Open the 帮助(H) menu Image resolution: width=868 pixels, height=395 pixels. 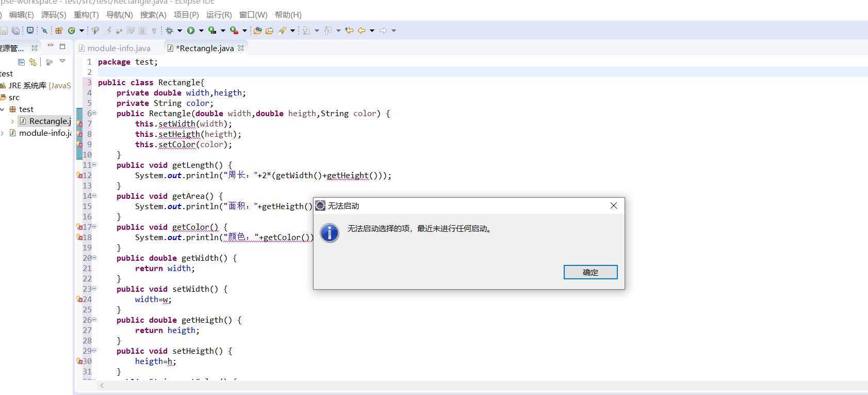288,15
